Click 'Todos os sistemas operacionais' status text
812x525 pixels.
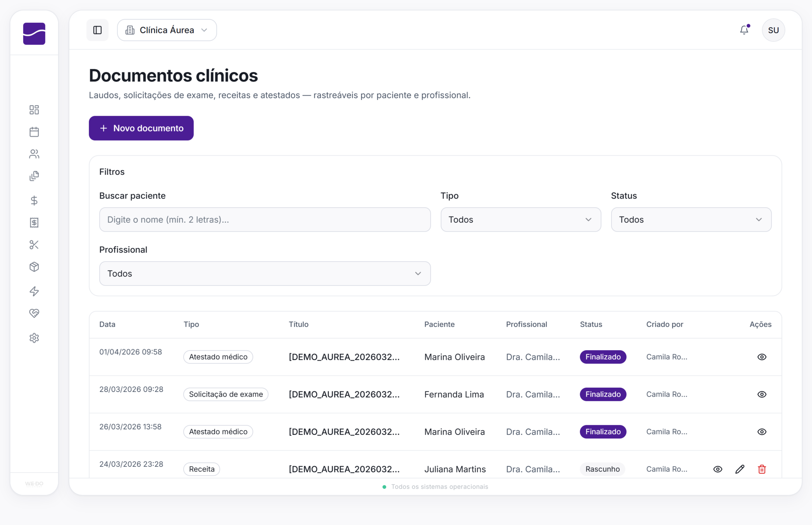(x=439, y=487)
